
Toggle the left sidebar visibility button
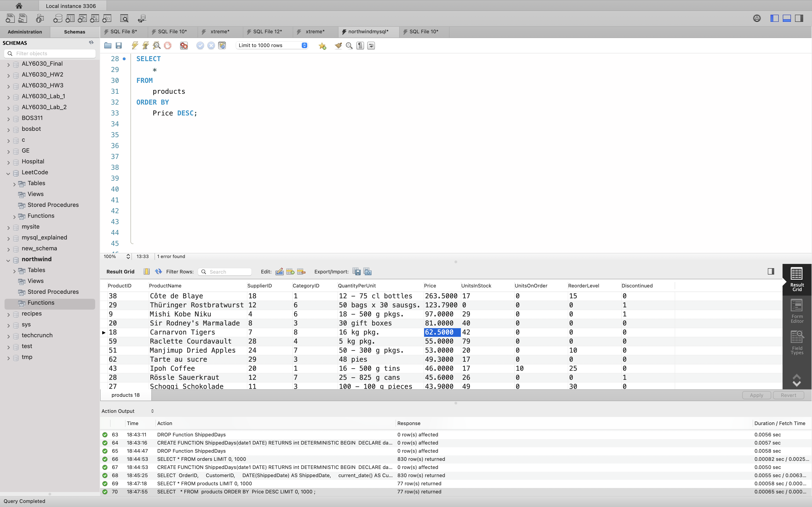774,18
